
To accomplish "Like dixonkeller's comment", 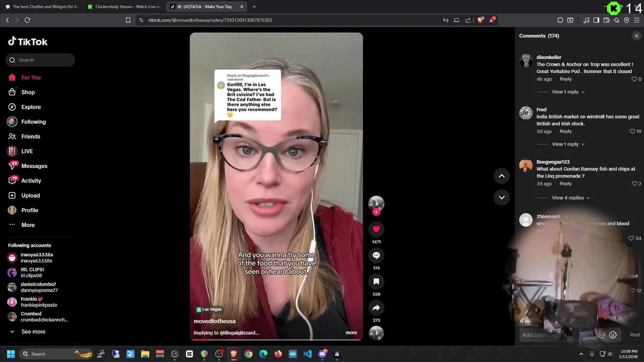I will coord(633,79).
